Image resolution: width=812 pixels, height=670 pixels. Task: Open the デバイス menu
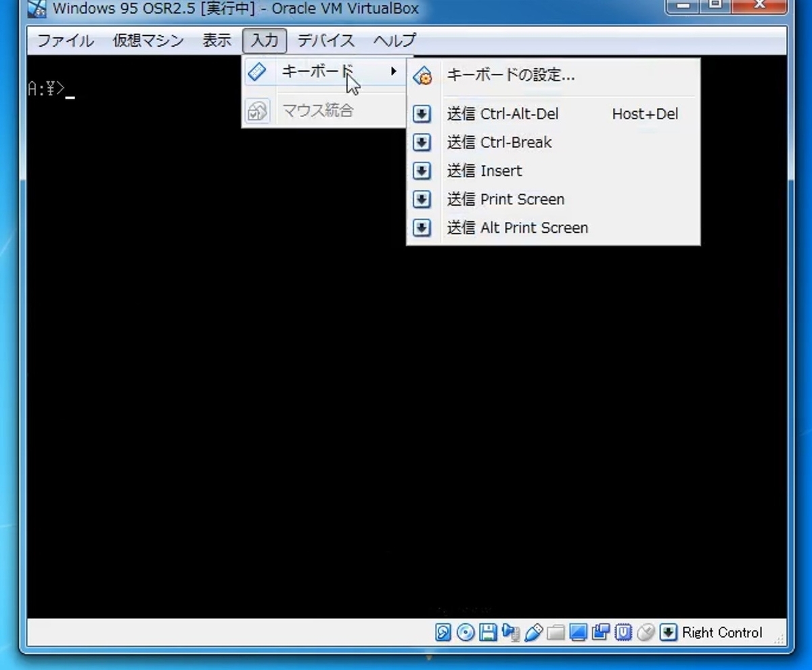[x=326, y=41]
